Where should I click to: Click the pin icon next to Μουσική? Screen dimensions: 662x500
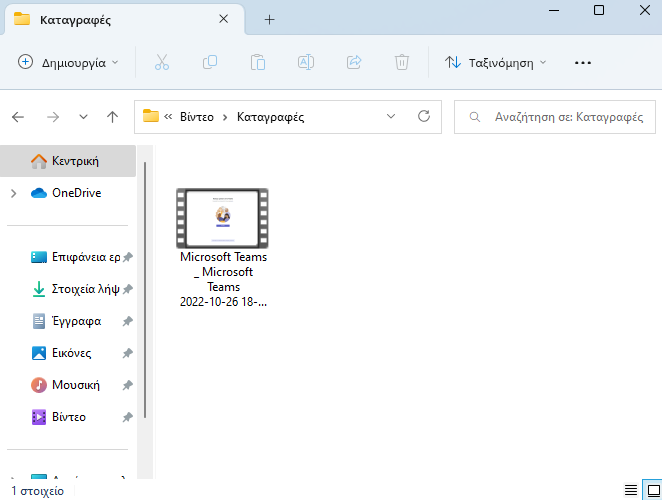tap(128, 385)
